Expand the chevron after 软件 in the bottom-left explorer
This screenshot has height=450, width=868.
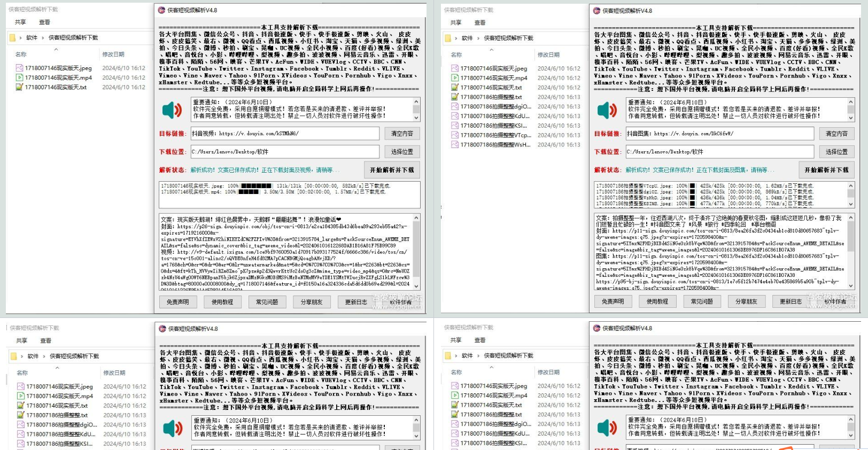(x=44, y=356)
